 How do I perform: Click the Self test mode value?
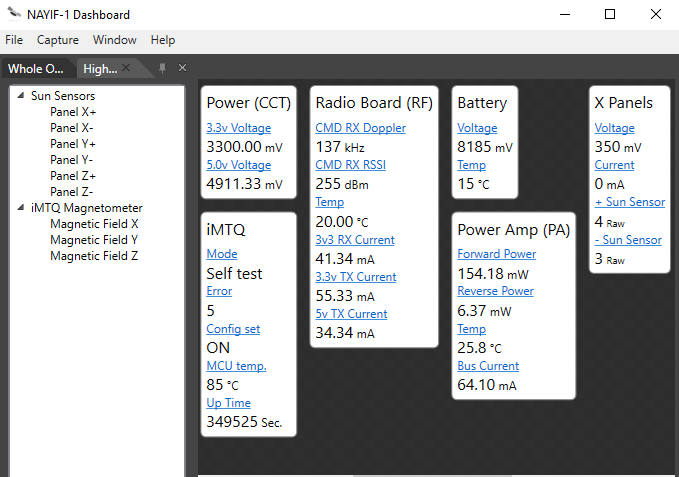tap(234, 274)
